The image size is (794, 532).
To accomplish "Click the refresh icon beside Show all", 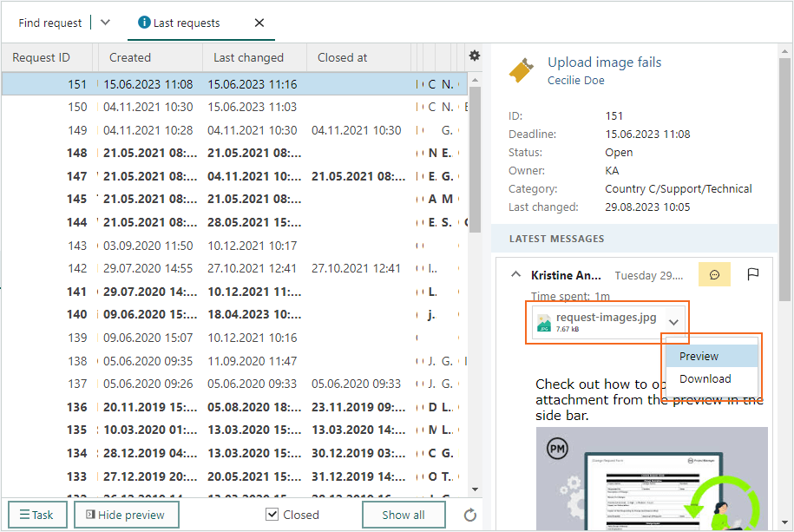I will (470, 515).
